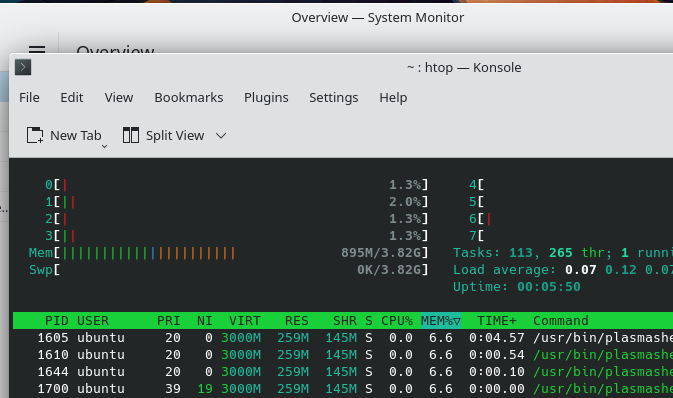Sort htop by PRI column
This screenshot has height=398, width=673.
tap(168, 321)
